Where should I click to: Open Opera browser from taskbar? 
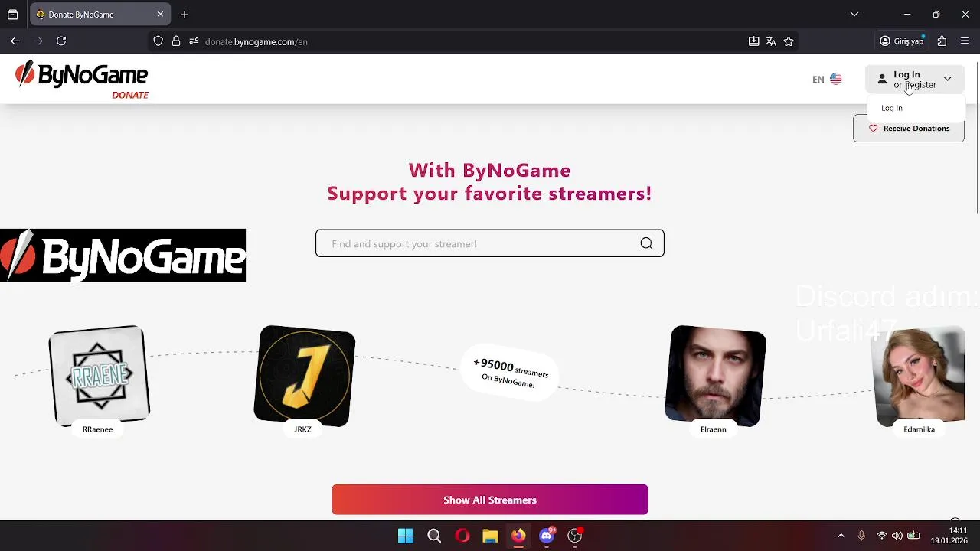(462, 536)
